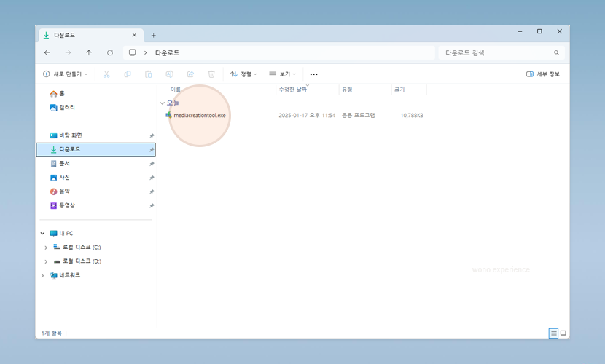605x364 pixels.
Task: Select the 다운로드 tab
Action: point(91,35)
